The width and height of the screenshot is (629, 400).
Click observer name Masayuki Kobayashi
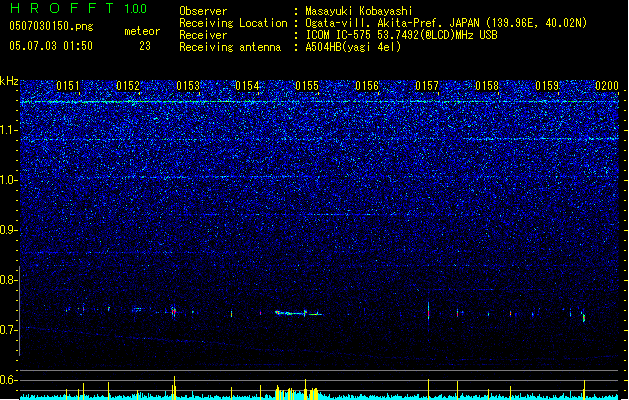(x=359, y=11)
